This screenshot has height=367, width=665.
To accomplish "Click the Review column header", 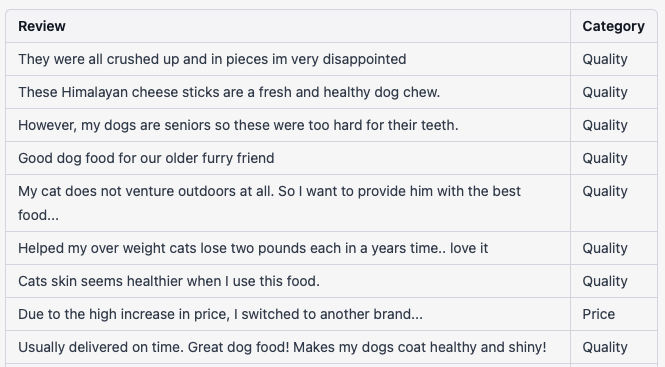I will [42, 26].
